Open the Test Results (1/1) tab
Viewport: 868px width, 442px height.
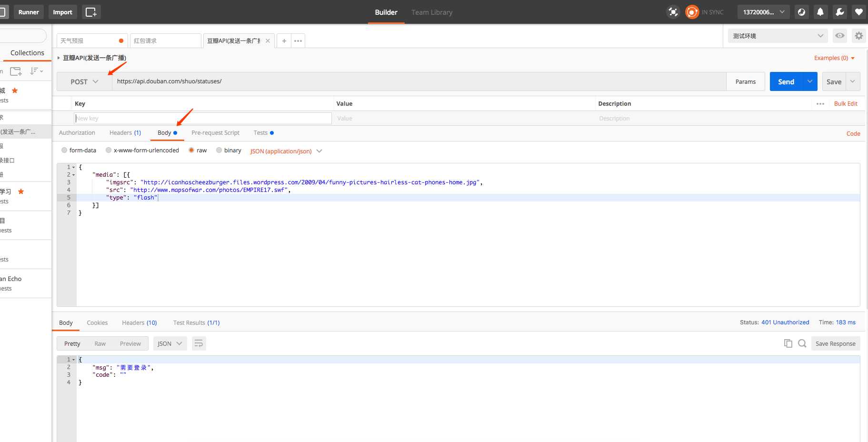pos(197,323)
